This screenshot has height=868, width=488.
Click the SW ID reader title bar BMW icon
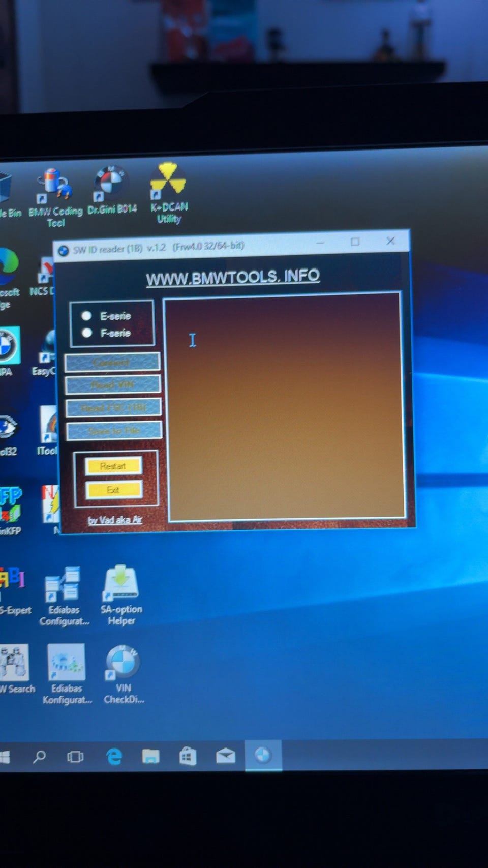[64, 250]
